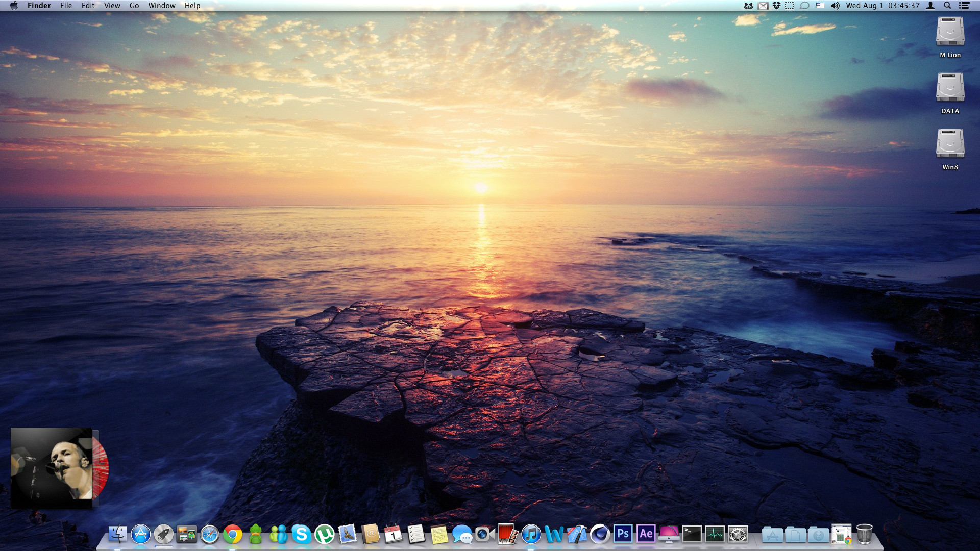Open iTunes music note icon
This screenshot has height=551, width=980.
pos(531,534)
